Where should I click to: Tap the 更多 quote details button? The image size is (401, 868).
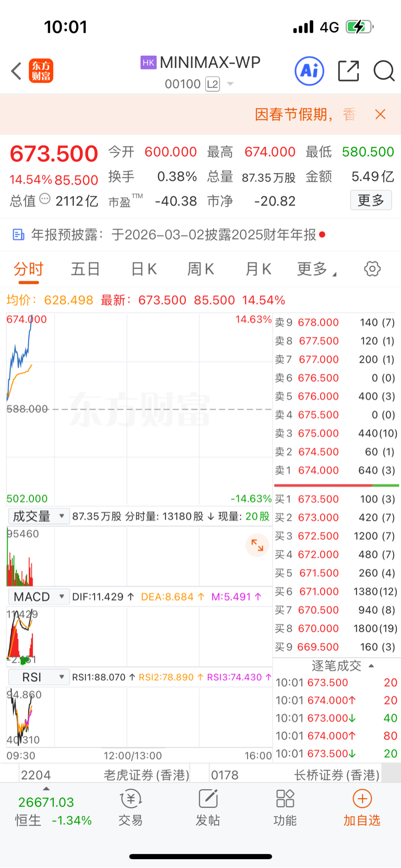[371, 200]
